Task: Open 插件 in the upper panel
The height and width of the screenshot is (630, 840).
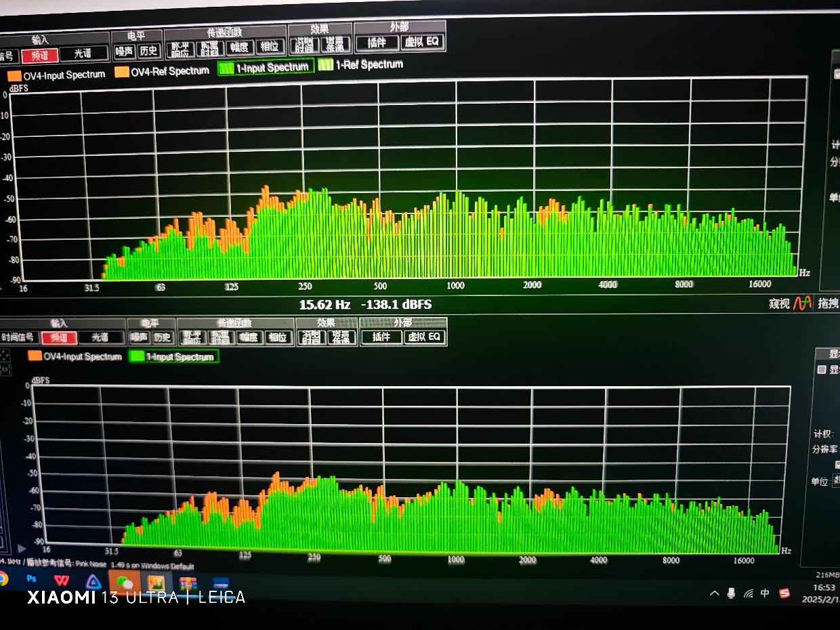Action: [377, 43]
